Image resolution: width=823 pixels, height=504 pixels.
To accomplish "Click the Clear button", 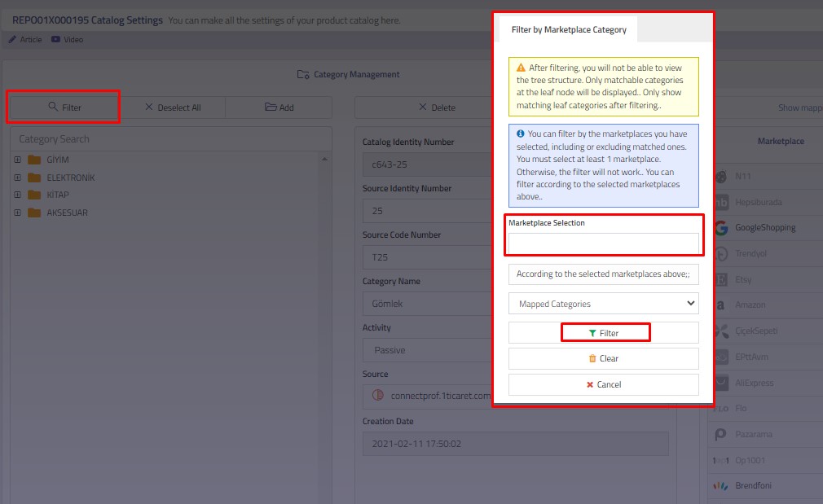I will tap(603, 358).
